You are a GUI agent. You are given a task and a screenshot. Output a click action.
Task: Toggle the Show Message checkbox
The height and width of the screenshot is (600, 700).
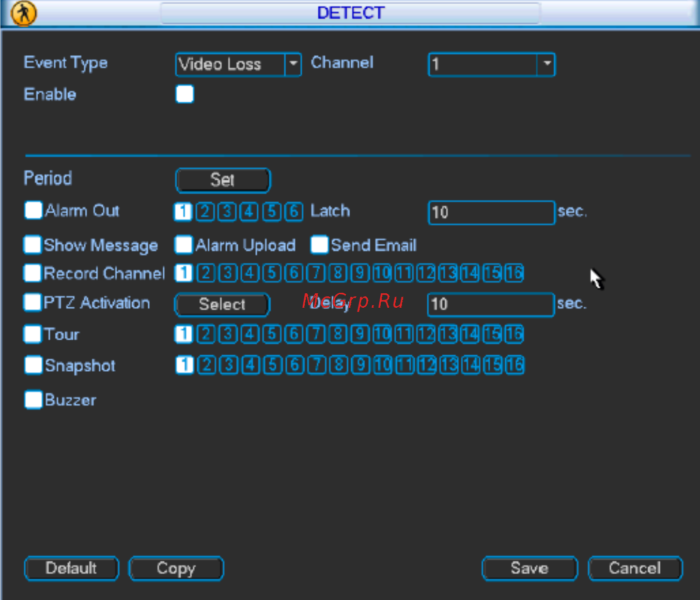pos(33,245)
